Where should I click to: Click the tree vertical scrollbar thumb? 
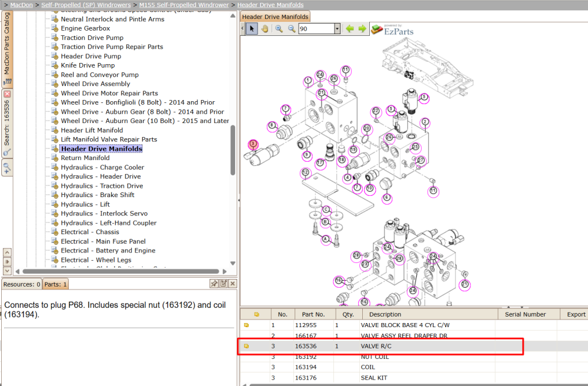(x=233, y=150)
